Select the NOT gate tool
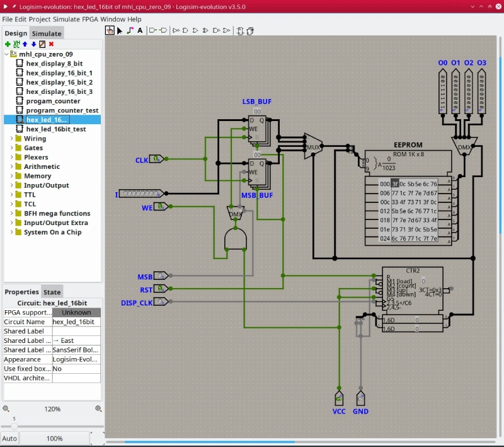This screenshot has width=504, height=447. (176, 30)
